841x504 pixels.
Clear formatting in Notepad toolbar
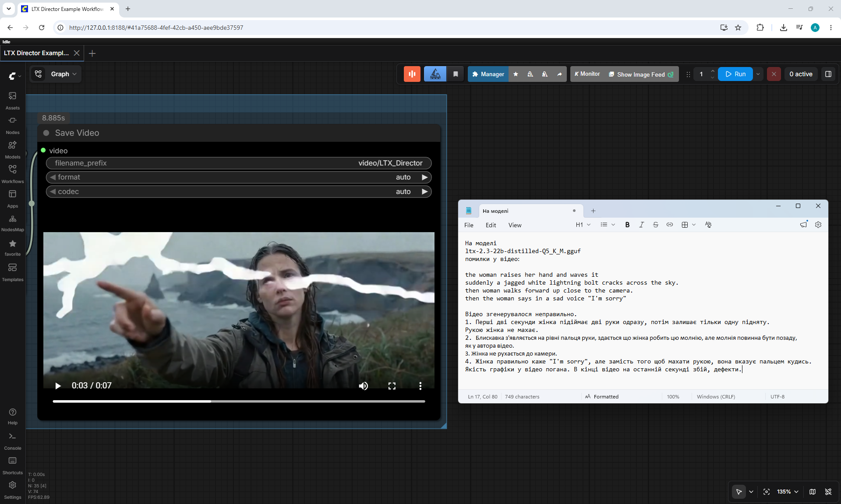[708, 225]
